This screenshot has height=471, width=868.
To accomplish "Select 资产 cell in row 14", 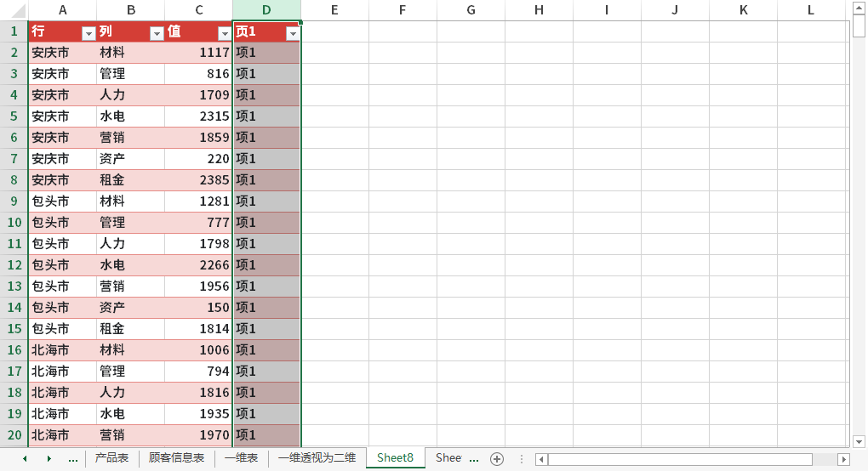I will tap(131, 308).
